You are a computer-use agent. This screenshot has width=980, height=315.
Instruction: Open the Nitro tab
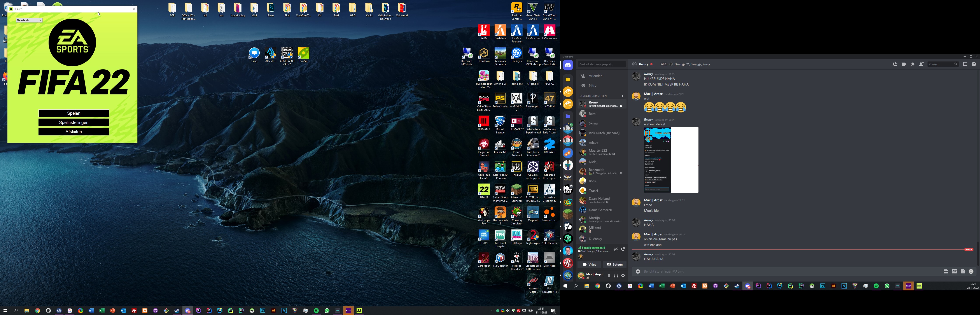pos(592,86)
